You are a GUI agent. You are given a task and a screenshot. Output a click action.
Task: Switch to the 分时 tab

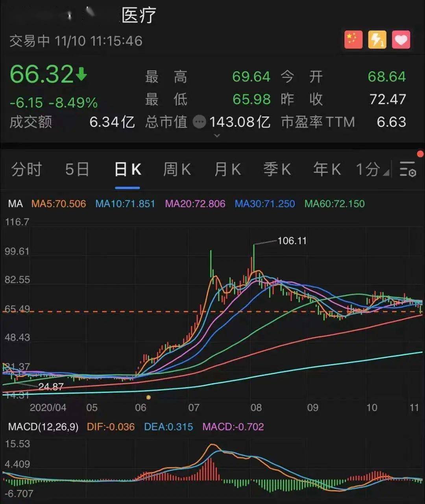click(x=27, y=169)
